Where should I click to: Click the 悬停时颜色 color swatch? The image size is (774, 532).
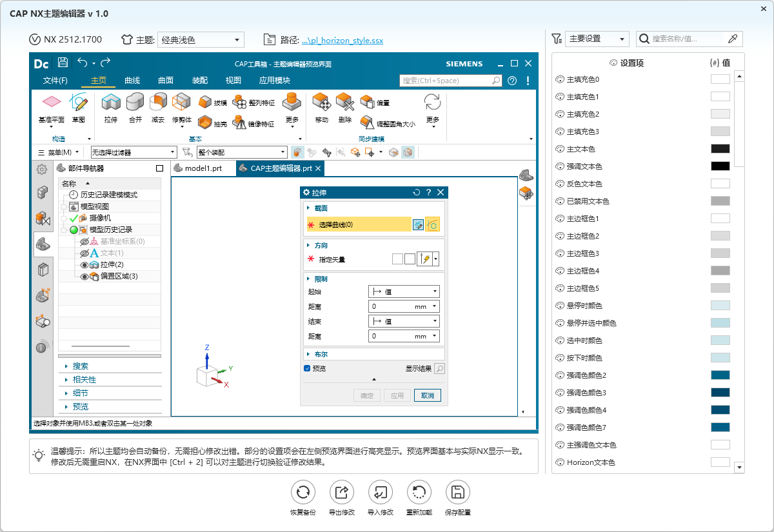(720, 306)
